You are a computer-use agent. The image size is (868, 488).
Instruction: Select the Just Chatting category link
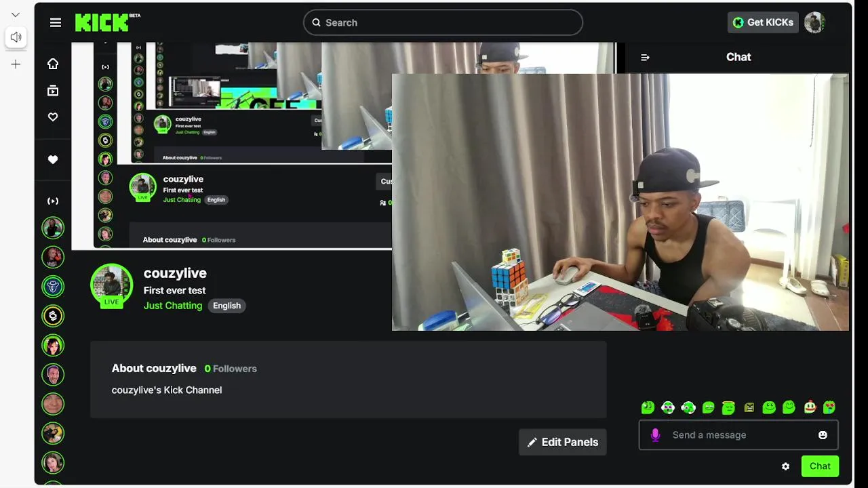(x=173, y=306)
